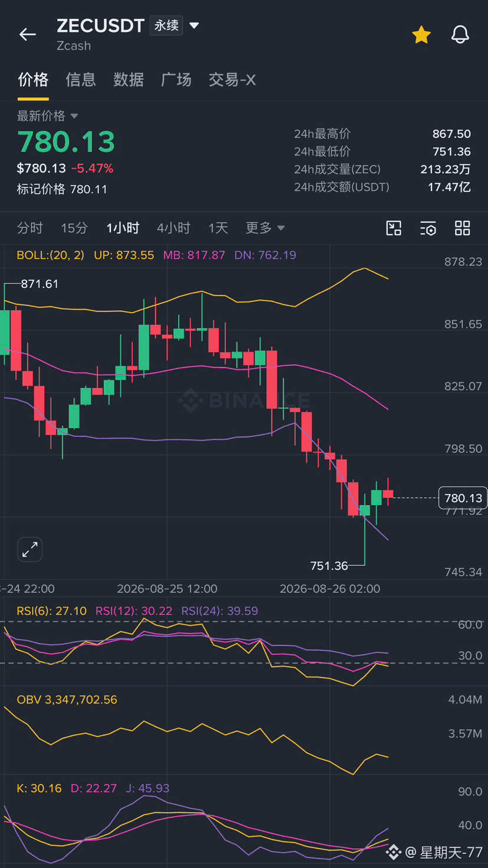Click the DN: 762.19 Bollinger value

point(265,255)
